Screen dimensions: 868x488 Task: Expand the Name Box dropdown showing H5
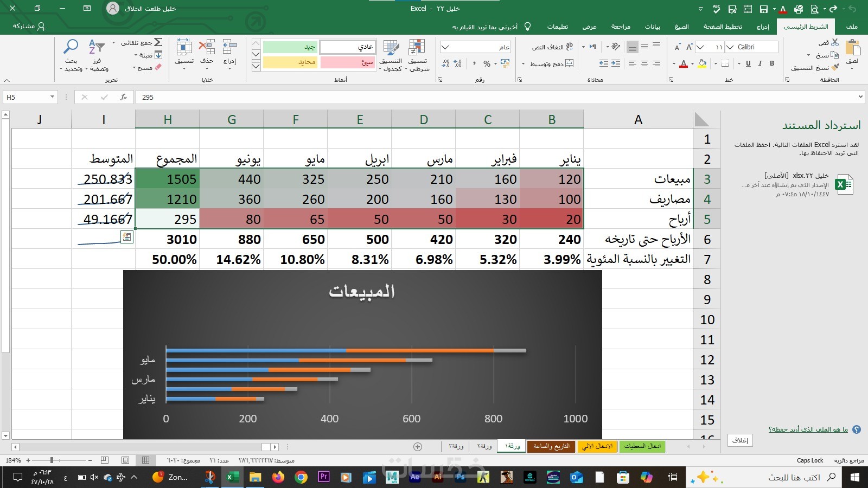click(x=52, y=97)
